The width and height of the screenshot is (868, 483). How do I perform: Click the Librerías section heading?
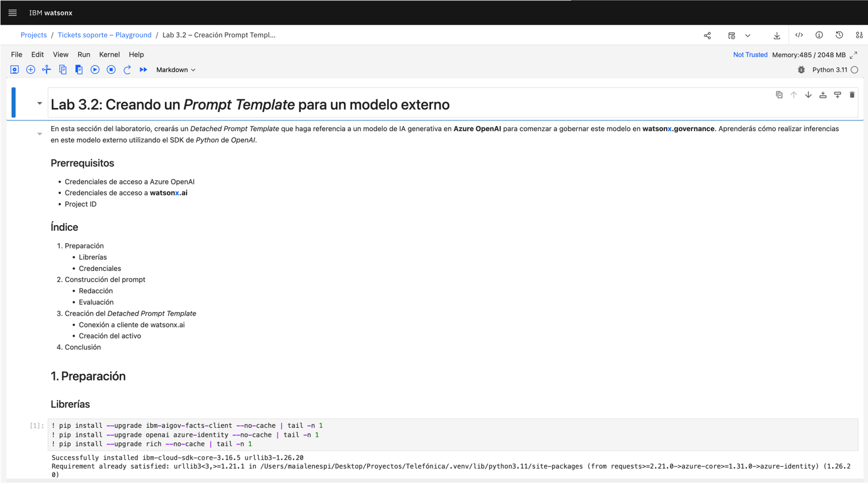70,404
